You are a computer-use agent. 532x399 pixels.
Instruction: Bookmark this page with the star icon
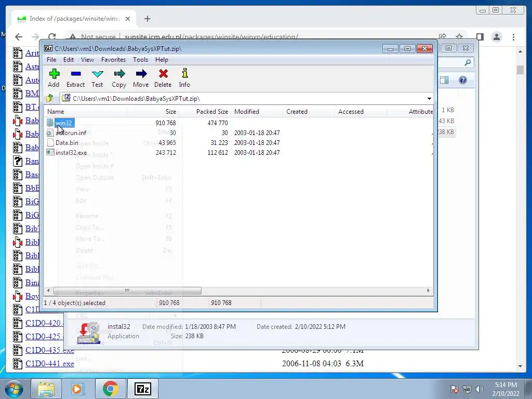click(x=459, y=37)
